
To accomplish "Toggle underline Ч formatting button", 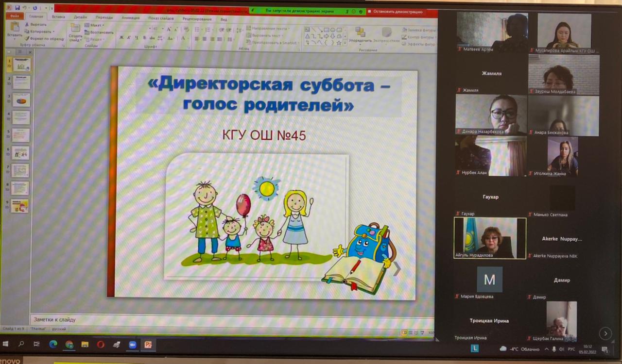I will point(136,38).
